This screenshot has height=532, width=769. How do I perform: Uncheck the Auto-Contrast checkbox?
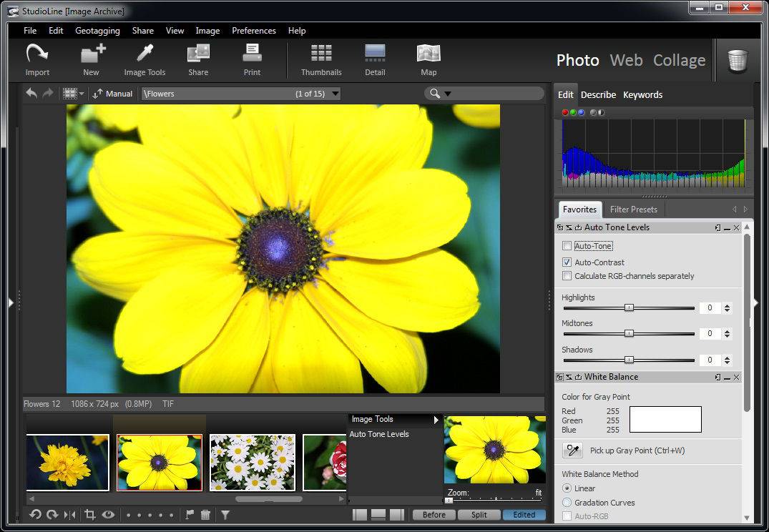[x=567, y=262]
